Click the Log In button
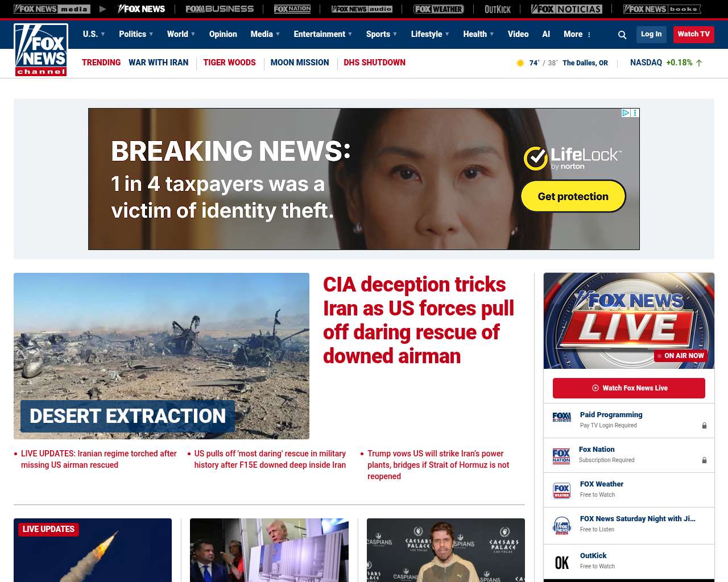728x582 pixels. click(651, 34)
